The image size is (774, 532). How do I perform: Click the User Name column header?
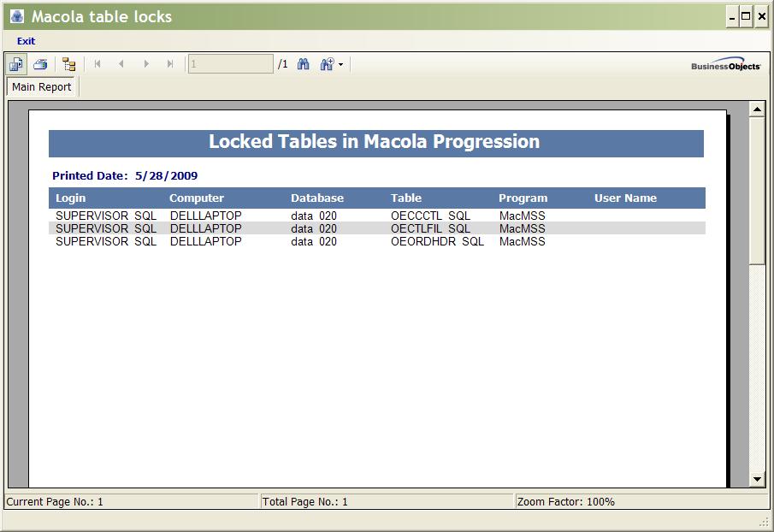pos(625,198)
